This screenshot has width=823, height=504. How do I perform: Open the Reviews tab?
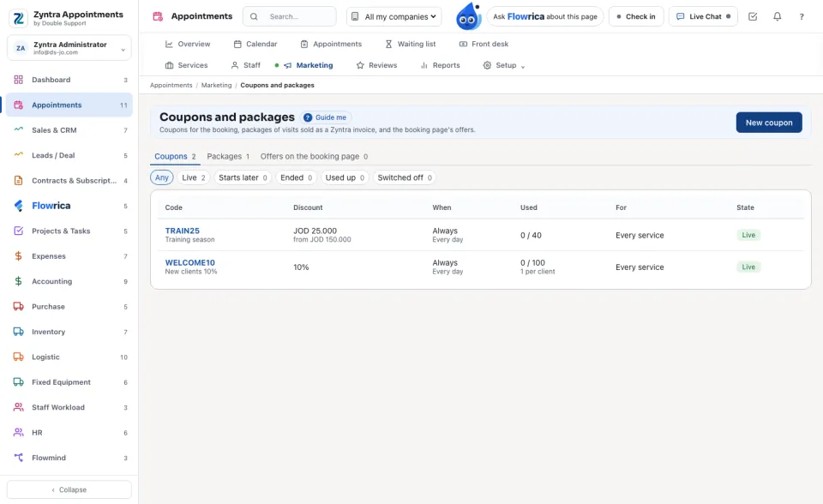376,65
